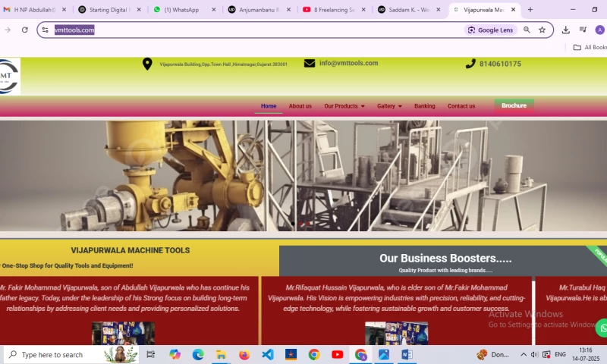Click the VIJAPURWALA MACHINE TOOLS heading

coord(130,250)
